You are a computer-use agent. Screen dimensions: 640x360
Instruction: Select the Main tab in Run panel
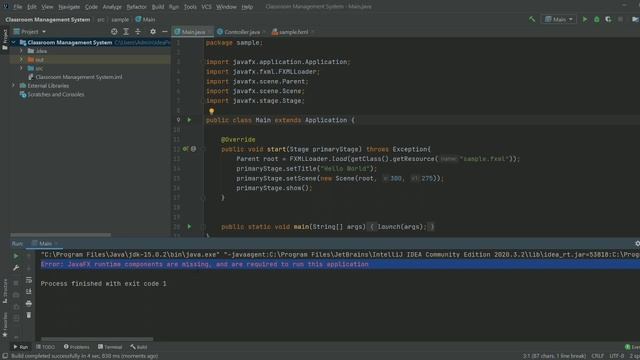(44, 243)
